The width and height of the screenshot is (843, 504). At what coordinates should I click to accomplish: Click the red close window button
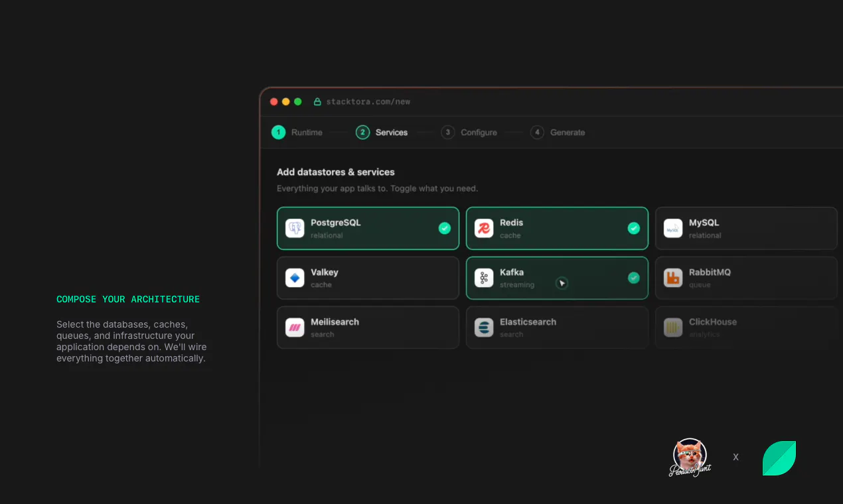tap(274, 101)
